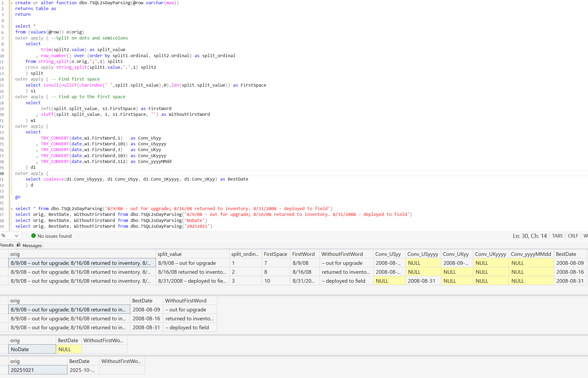Collapse the select block at line 36

[12, 208]
